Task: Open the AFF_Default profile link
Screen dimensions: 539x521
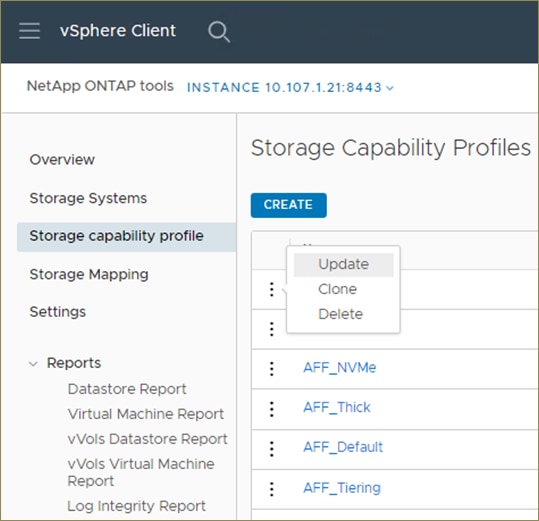Action: [x=343, y=447]
